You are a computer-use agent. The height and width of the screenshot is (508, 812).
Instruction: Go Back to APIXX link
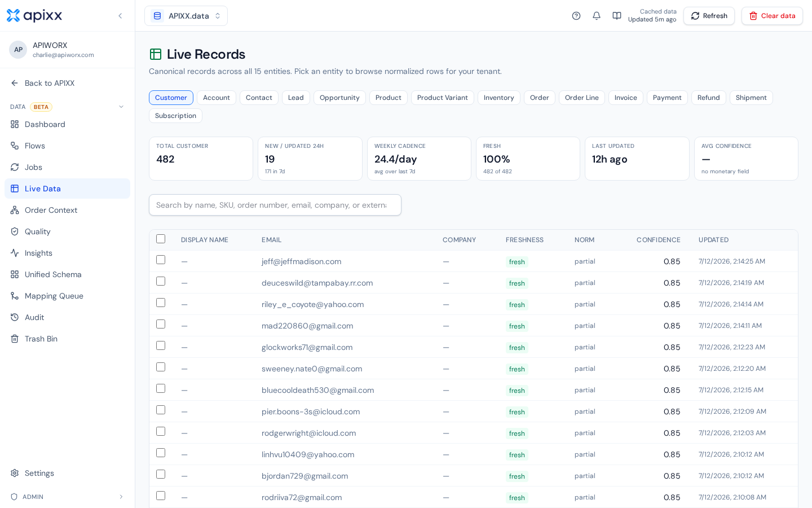point(67,83)
